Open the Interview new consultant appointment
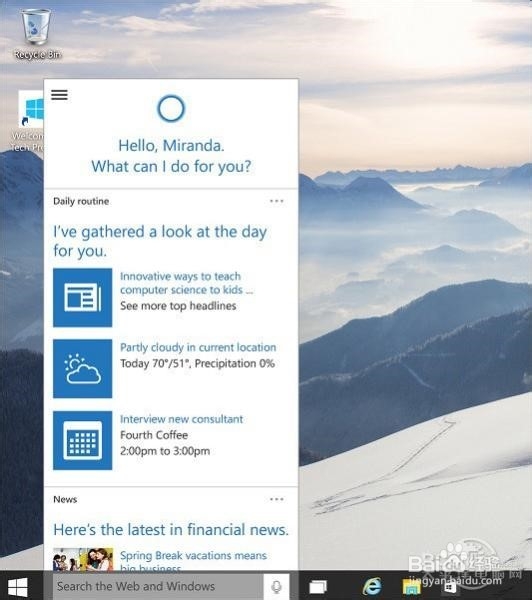Image resolution: width=532 pixels, height=600 pixels. click(181, 419)
